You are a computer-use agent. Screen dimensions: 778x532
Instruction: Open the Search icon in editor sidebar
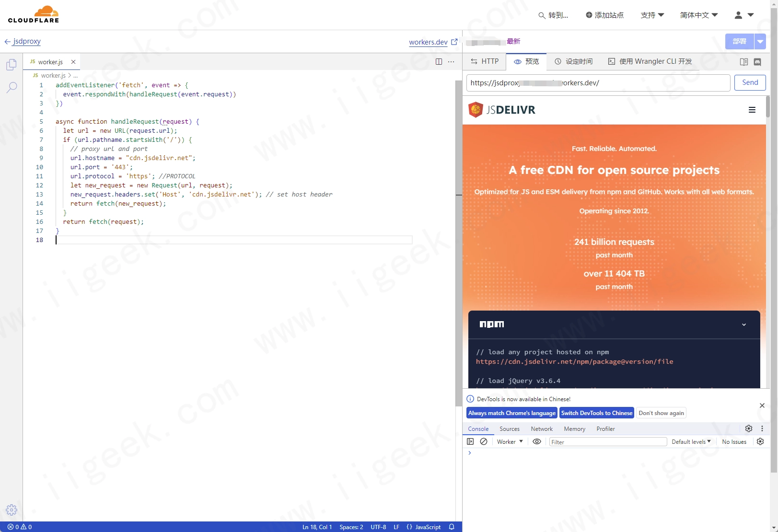pyautogui.click(x=12, y=87)
